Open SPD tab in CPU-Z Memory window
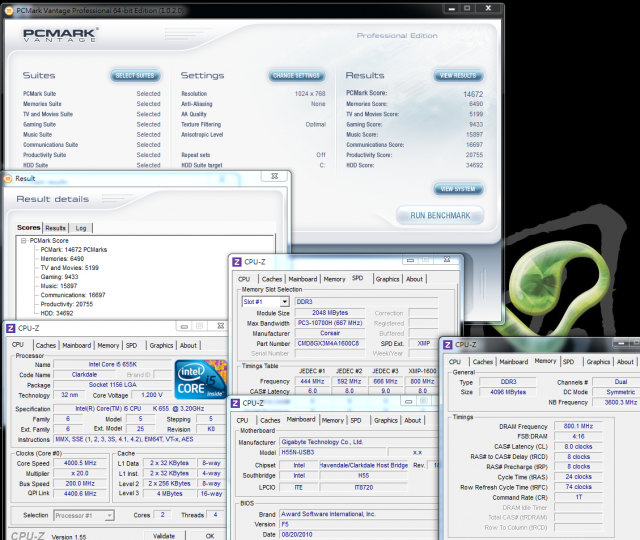 click(568, 362)
